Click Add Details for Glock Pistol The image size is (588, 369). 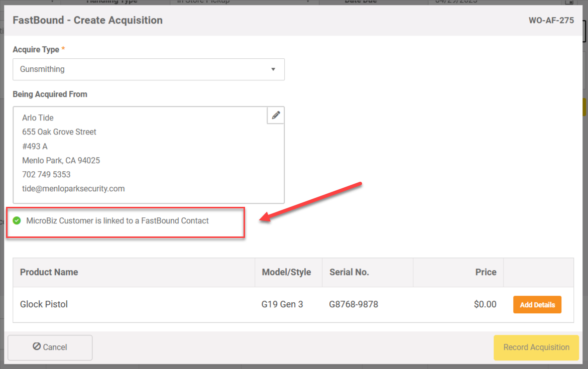pyautogui.click(x=537, y=305)
